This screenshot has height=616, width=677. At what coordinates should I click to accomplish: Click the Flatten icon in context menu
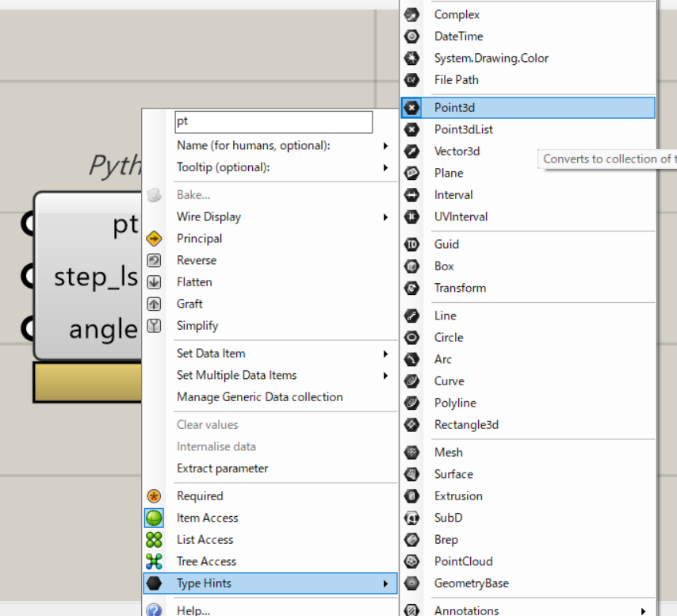pyautogui.click(x=155, y=282)
